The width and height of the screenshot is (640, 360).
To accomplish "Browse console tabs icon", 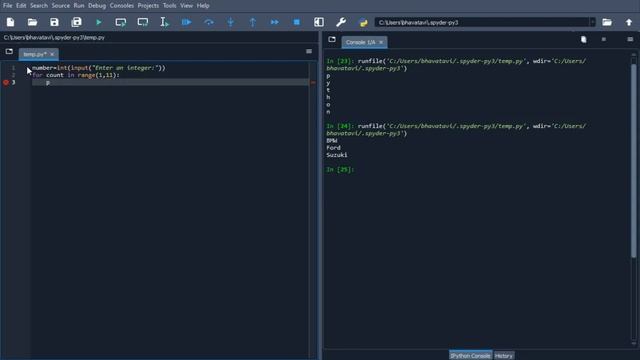I will tap(332, 40).
